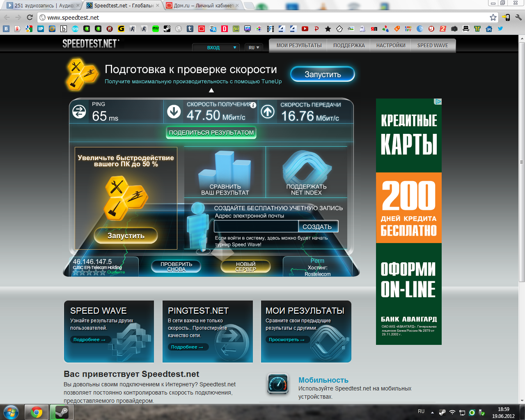Open the AdChoices icon on the bank ad
This screenshot has width=525, height=420.
coord(438,101)
